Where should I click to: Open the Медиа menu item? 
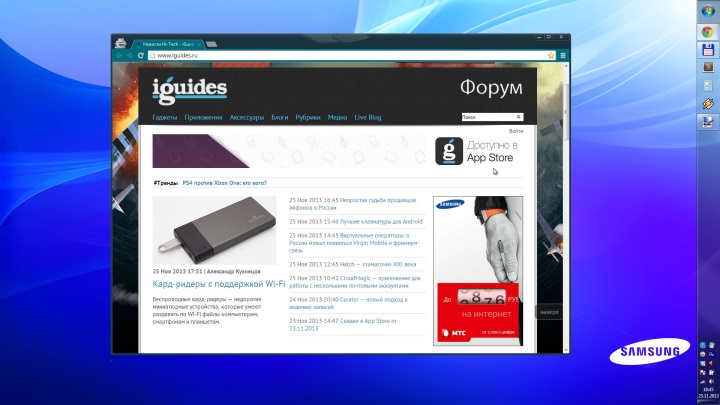[x=337, y=118]
